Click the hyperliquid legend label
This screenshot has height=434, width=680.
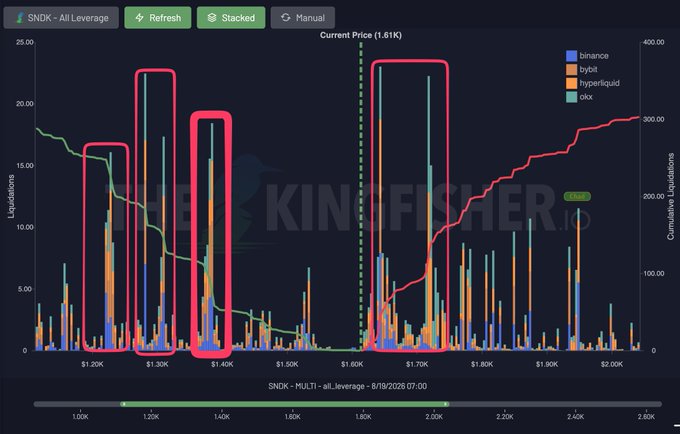pos(599,83)
